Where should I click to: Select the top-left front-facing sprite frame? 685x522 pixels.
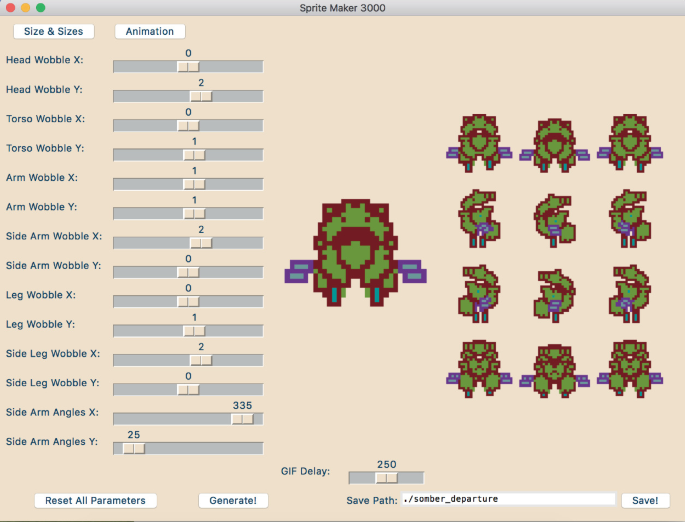point(479,143)
